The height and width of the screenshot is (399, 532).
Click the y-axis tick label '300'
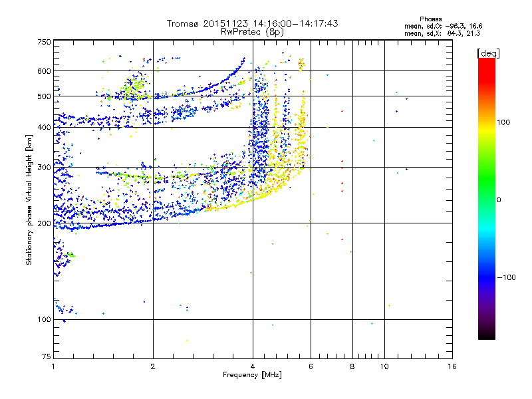(x=44, y=168)
